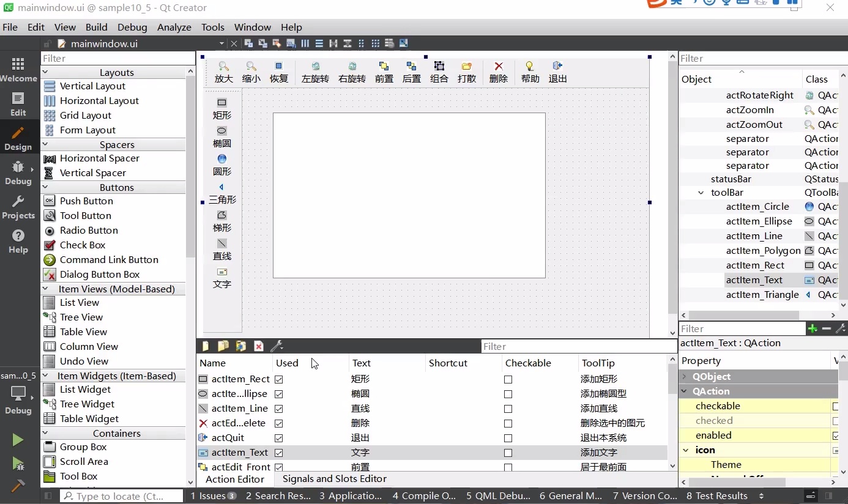Click the 组合 group action
848x504 pixels.
tap(439, 72)
